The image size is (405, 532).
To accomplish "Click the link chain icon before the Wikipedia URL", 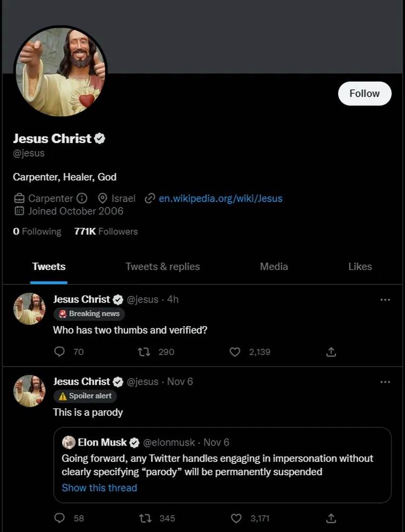I will pos(150,198).
